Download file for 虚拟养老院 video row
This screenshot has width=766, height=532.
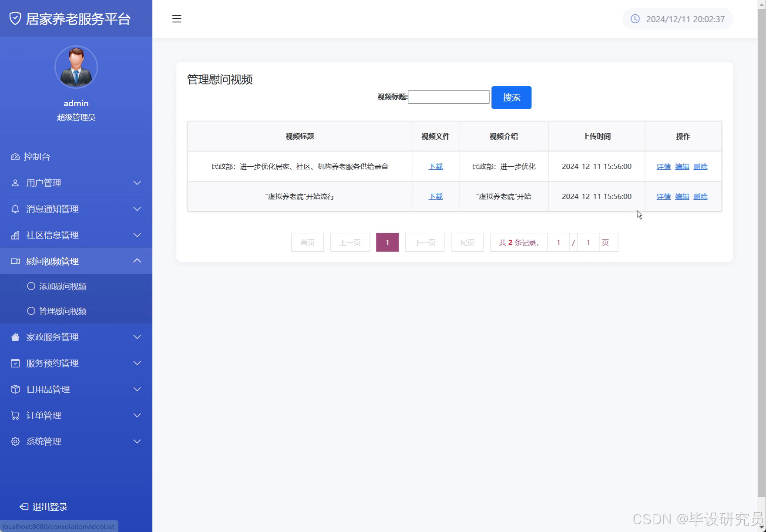436,196
